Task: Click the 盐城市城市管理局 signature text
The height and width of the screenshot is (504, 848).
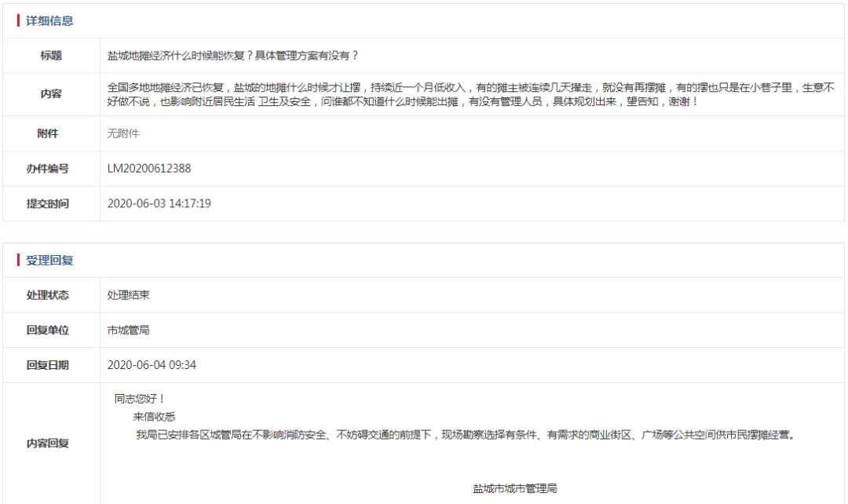Action: (514, 486)
